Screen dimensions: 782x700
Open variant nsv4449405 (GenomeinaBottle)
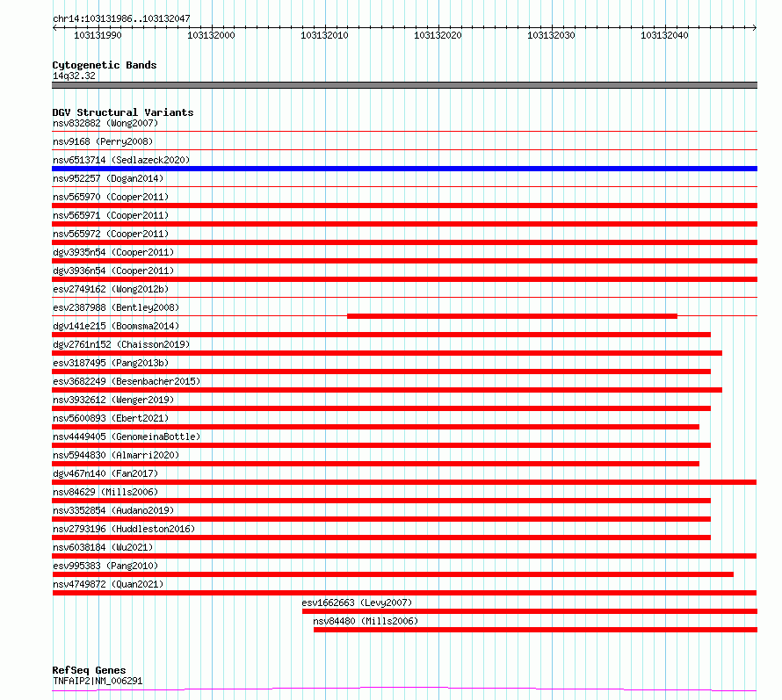[127, 437]
